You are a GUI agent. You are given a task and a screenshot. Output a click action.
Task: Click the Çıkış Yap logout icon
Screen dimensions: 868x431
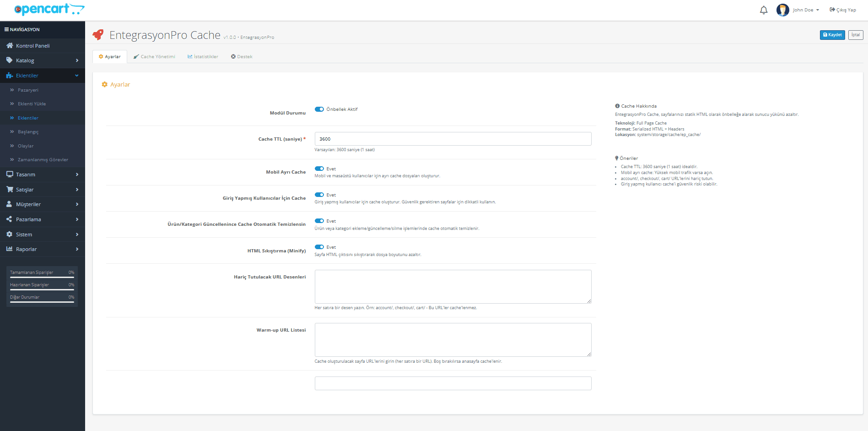click(x=832, y=10)
